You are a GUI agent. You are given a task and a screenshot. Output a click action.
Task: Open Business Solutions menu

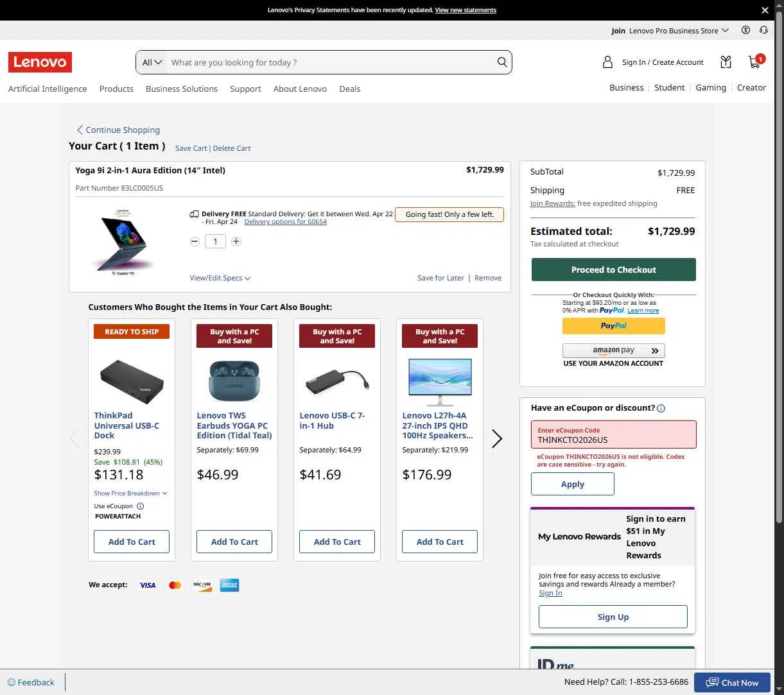(x=182, y=89)
